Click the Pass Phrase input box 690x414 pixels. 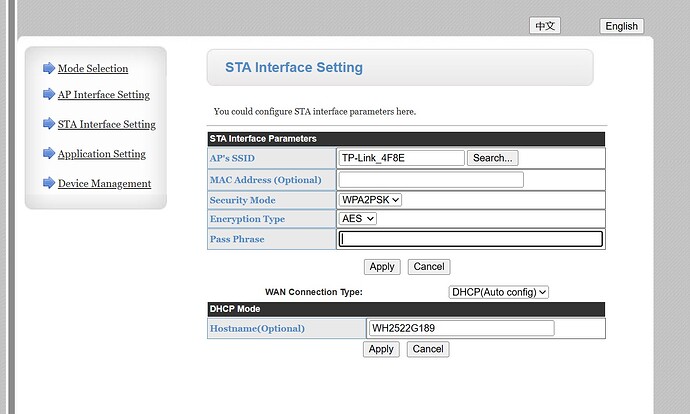470,239
